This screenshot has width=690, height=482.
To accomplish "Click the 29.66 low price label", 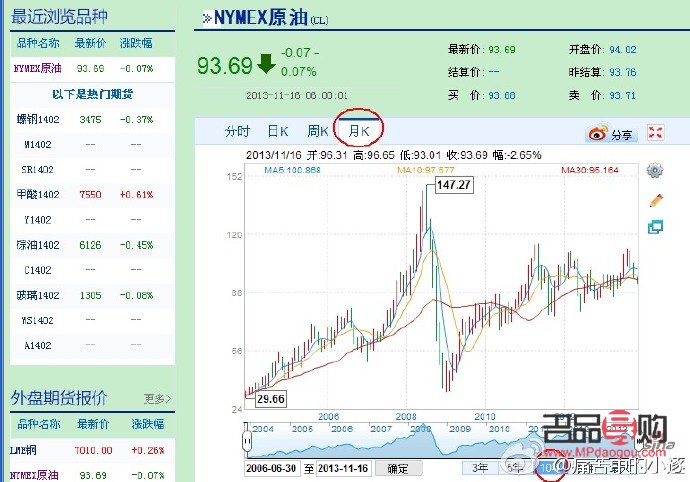I will (x=271, y=399).
